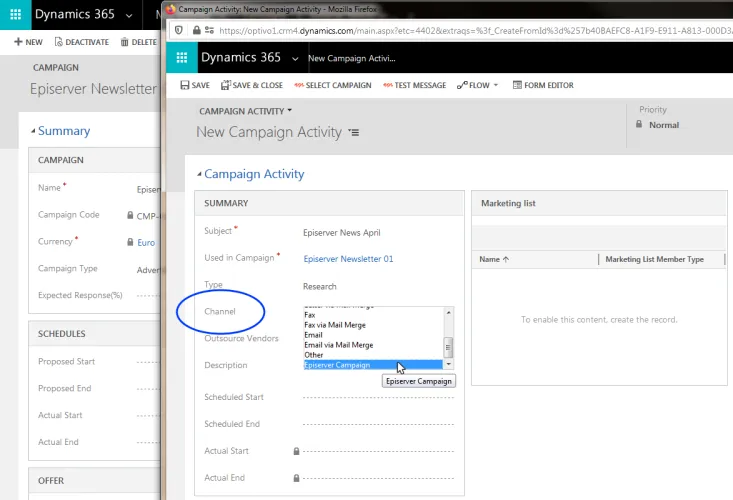Expand the Dynamics 365 chevron in background window
The width and height of the screenshot is (733, 500).
(x=129, y=16)
